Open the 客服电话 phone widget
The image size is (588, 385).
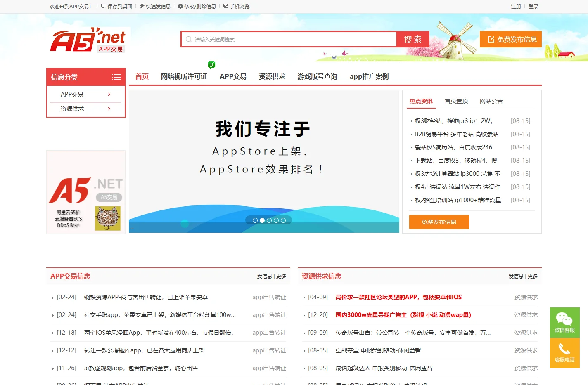565,353
